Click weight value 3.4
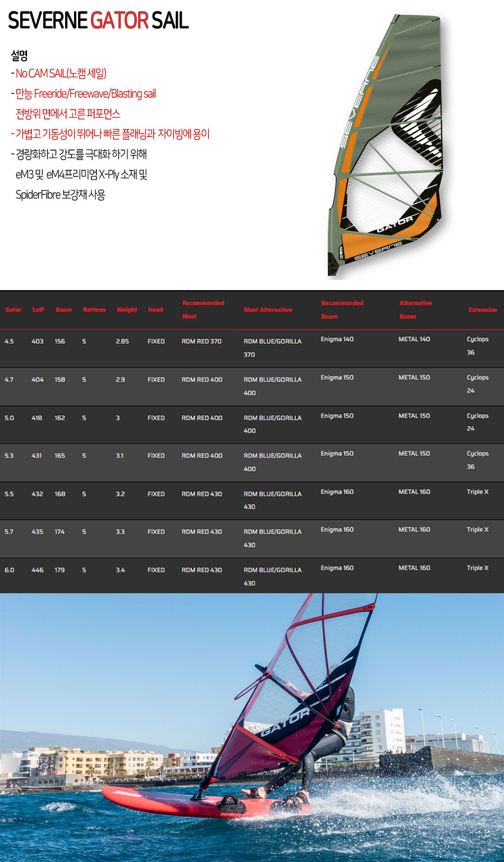The height and width of the screenshot is (862, 504). [120, 570]
